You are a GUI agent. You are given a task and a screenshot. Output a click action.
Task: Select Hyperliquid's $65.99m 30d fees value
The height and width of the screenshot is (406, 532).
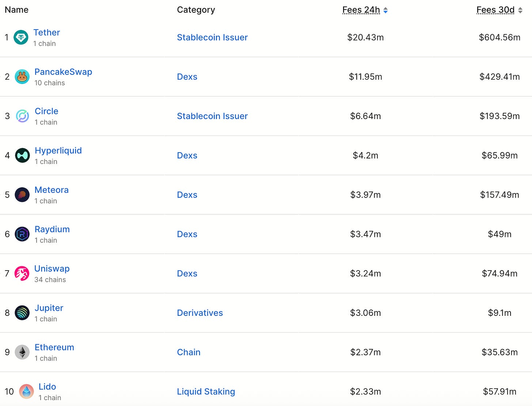[x=499, y=156]
